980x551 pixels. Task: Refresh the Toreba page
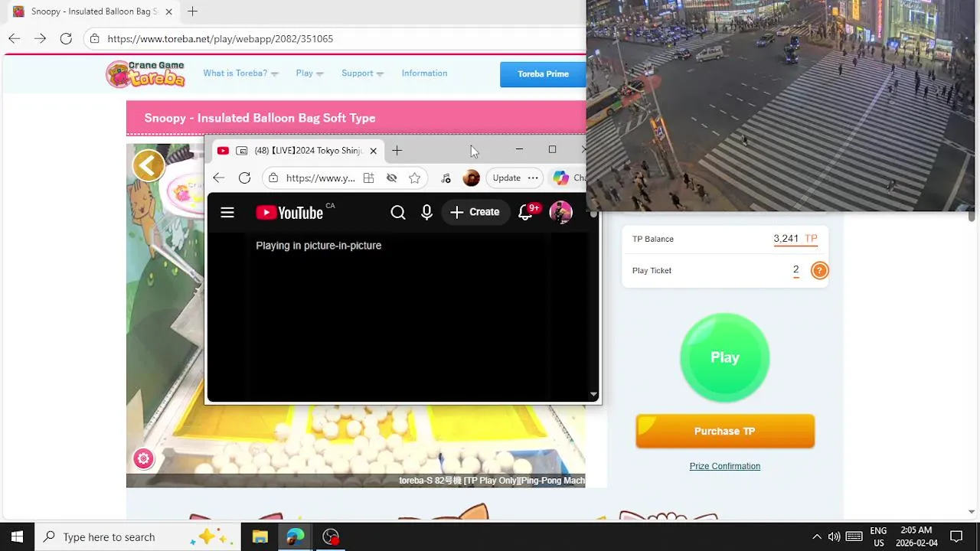66,38
